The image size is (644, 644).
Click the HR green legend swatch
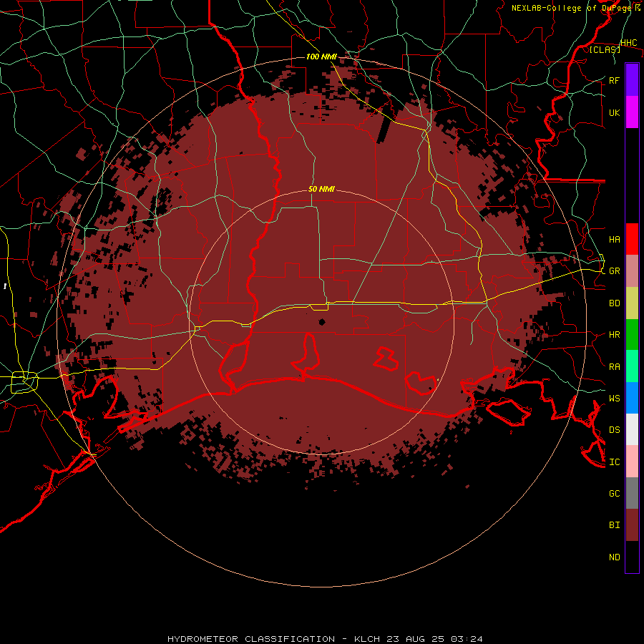632,335
